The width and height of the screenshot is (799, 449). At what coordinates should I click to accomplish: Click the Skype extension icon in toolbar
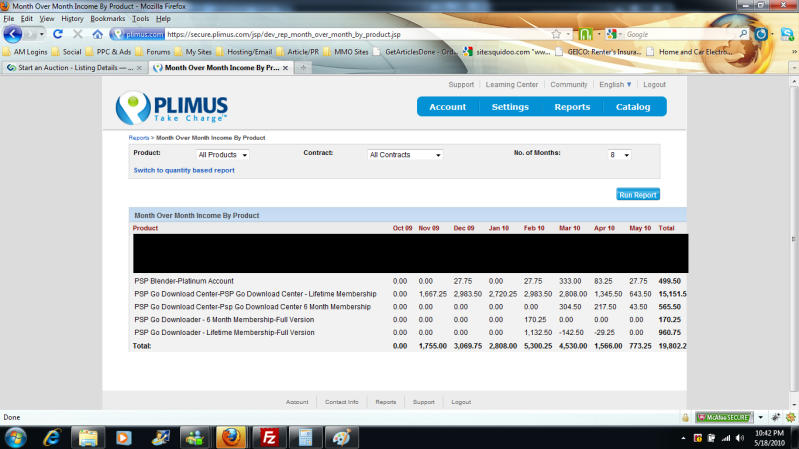click(787, 34)
